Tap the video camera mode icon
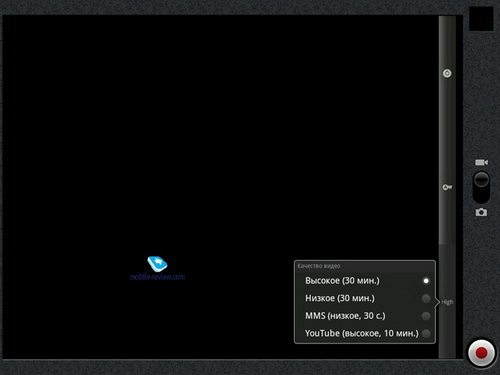Screen dimensions: 500x375 (x=481, y=162)
